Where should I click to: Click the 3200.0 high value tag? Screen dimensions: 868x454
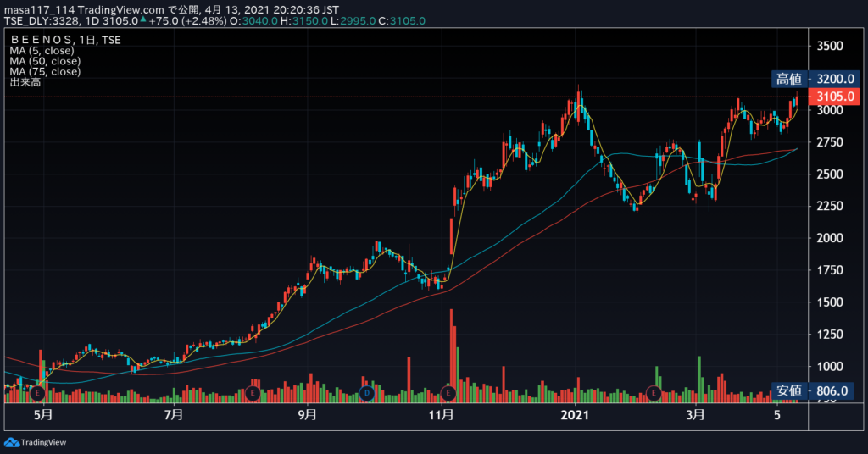(835, 79)
